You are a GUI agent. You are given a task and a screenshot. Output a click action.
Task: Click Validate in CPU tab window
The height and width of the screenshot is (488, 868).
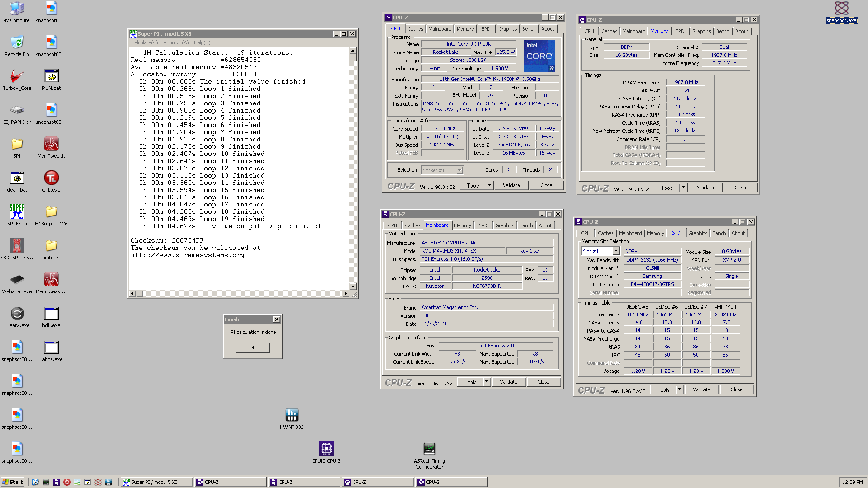point(511,185)
